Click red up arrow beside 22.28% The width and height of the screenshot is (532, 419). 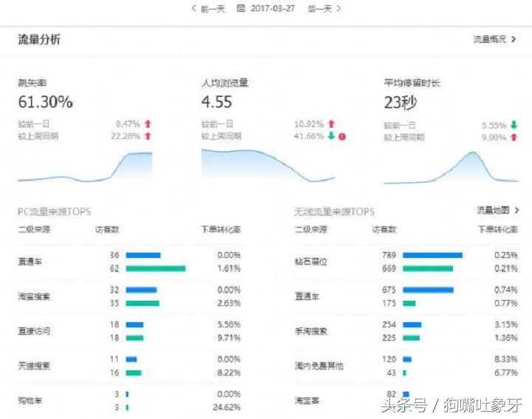coord(148,136)
